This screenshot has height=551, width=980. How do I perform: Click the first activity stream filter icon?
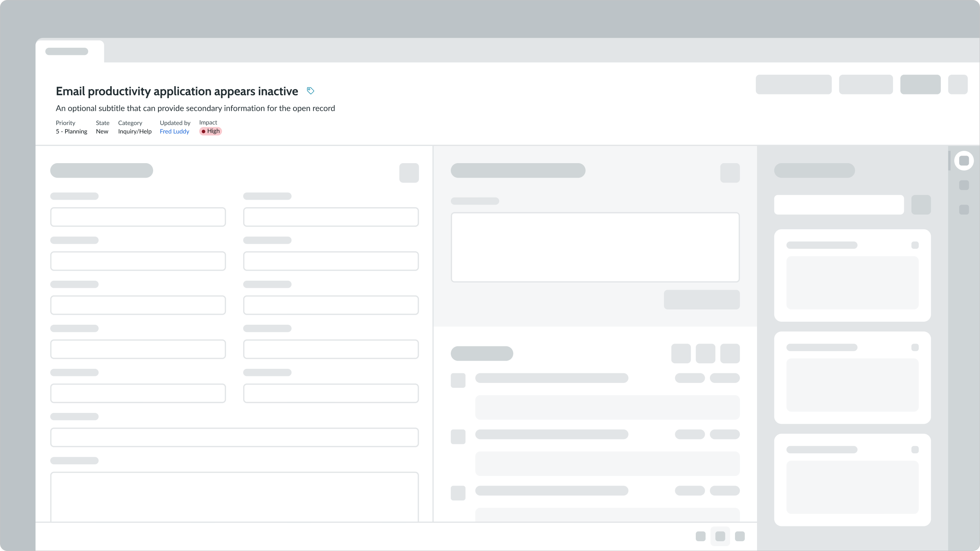click(681, 353)
